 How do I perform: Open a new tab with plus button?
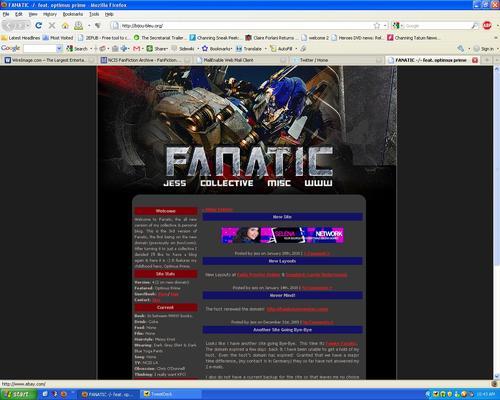click(x=487, y=60)
